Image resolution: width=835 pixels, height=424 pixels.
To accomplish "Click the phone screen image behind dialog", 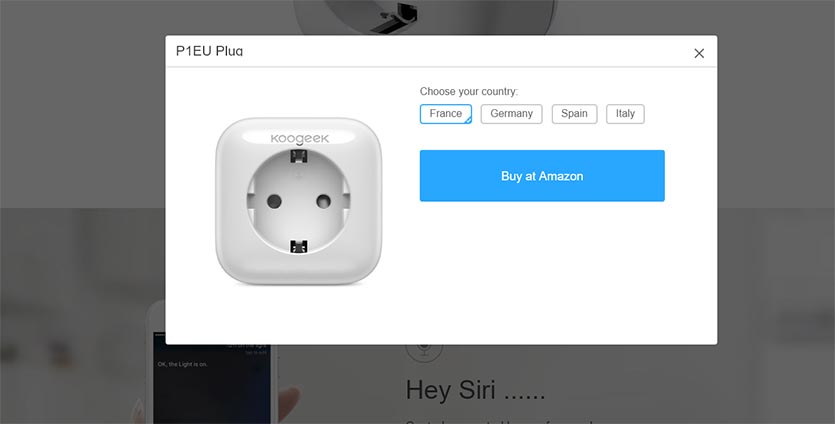I will pos(213,381).
